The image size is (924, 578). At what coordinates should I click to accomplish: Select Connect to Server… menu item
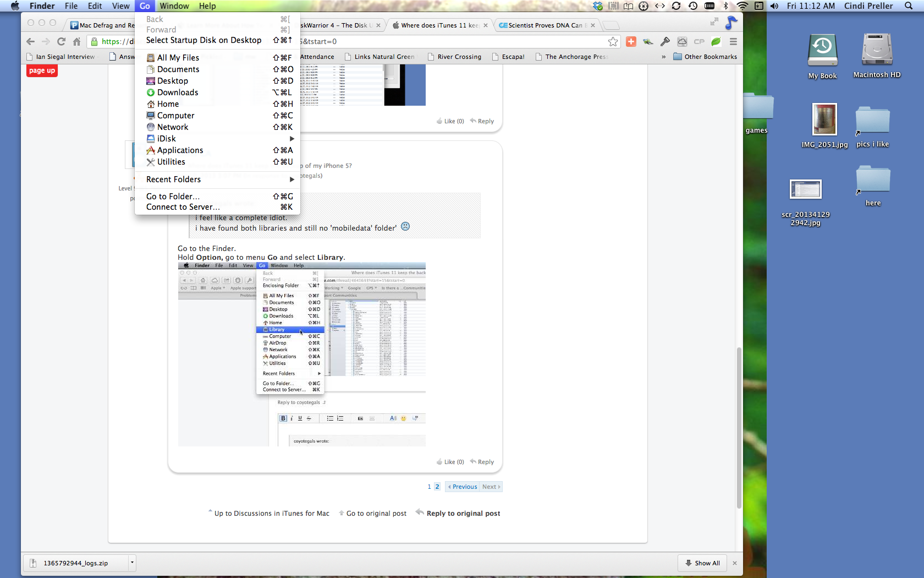(217, 207)
